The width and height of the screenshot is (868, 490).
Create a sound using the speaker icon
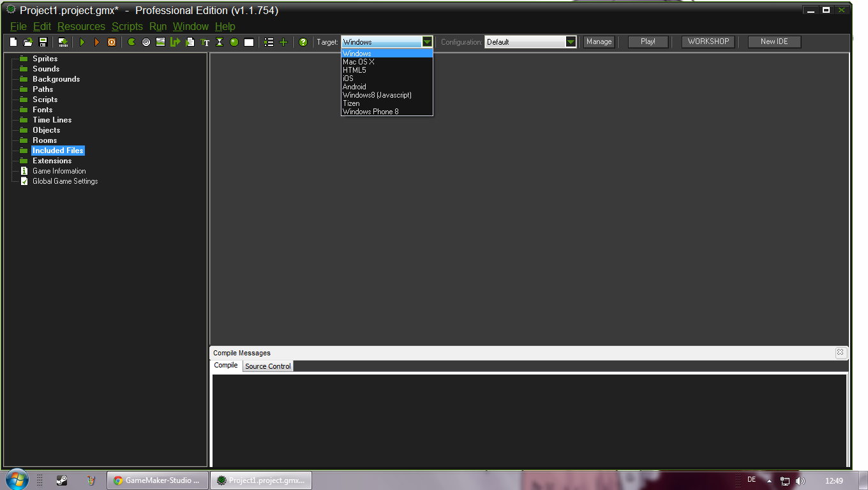tap(146, 42)
